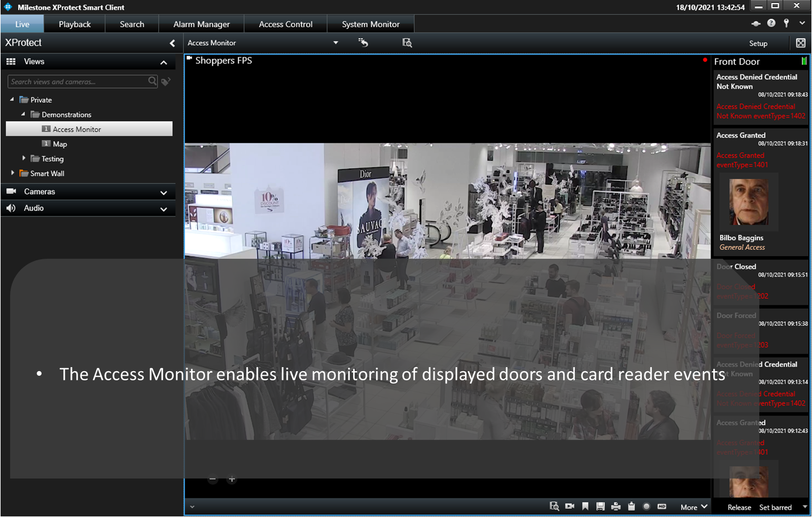Click the Views grid icon
Image resolution: width=812 pixels, height=517 pixels.
click(11, 62)
